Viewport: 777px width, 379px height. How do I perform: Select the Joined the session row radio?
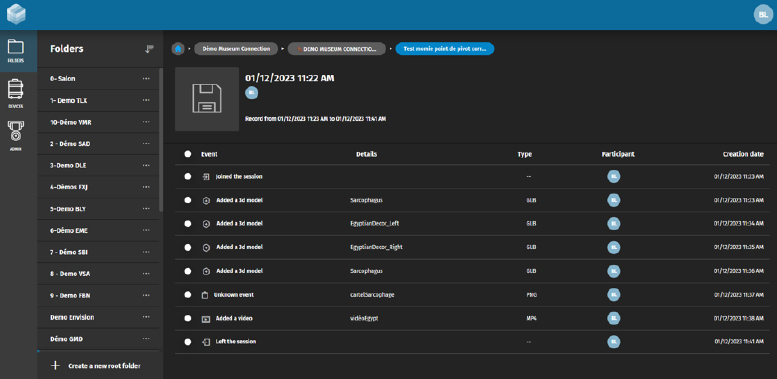[x=188, y=176]
